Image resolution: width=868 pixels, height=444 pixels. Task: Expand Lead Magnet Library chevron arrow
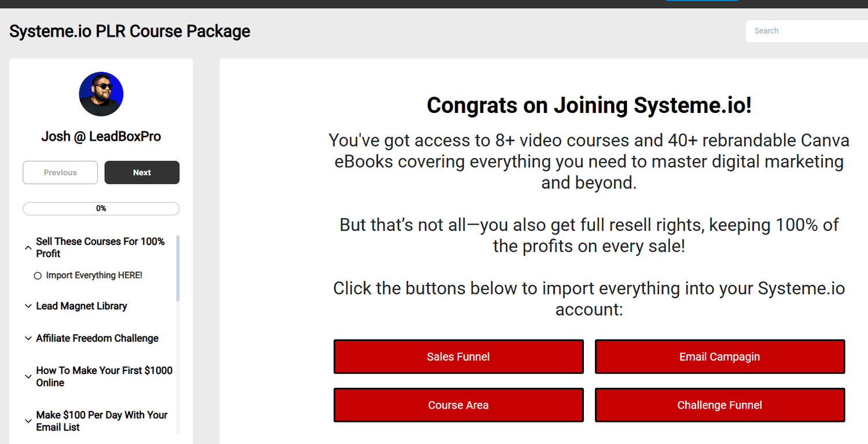(x=28, y=306)
